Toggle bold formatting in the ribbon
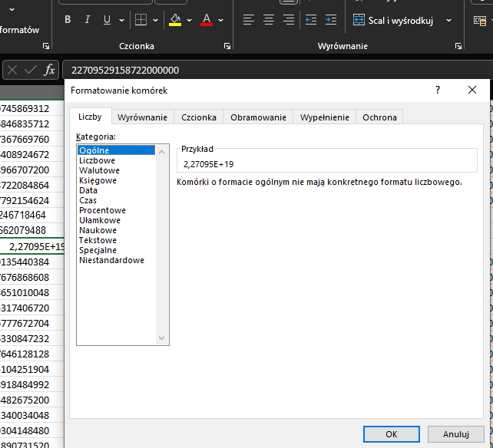Image resolution: width=493 pixels, height=448 pixels. tap(68, 20)
